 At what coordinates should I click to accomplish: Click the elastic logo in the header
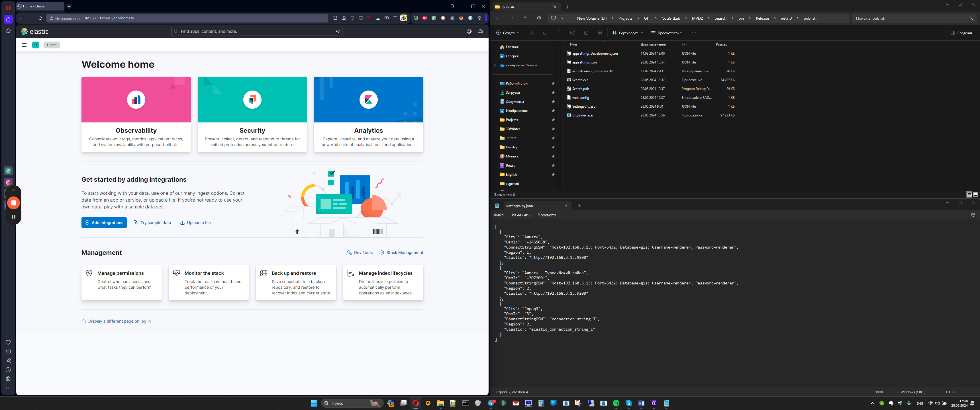point(35,31)
